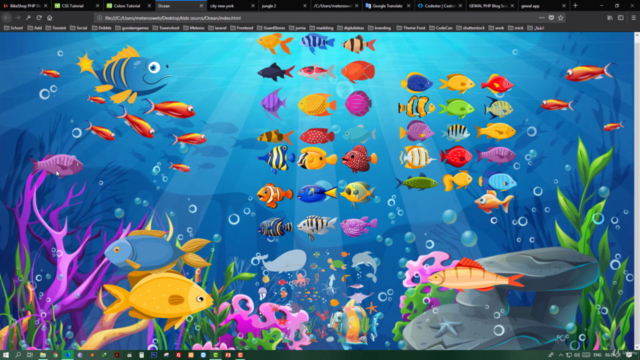Open the Dribble bookmarks folder
640x360 pixels.
101,28
